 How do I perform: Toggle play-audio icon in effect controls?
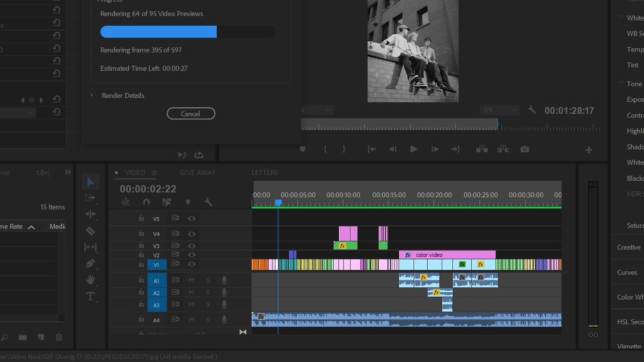click(x=182, y=154)
